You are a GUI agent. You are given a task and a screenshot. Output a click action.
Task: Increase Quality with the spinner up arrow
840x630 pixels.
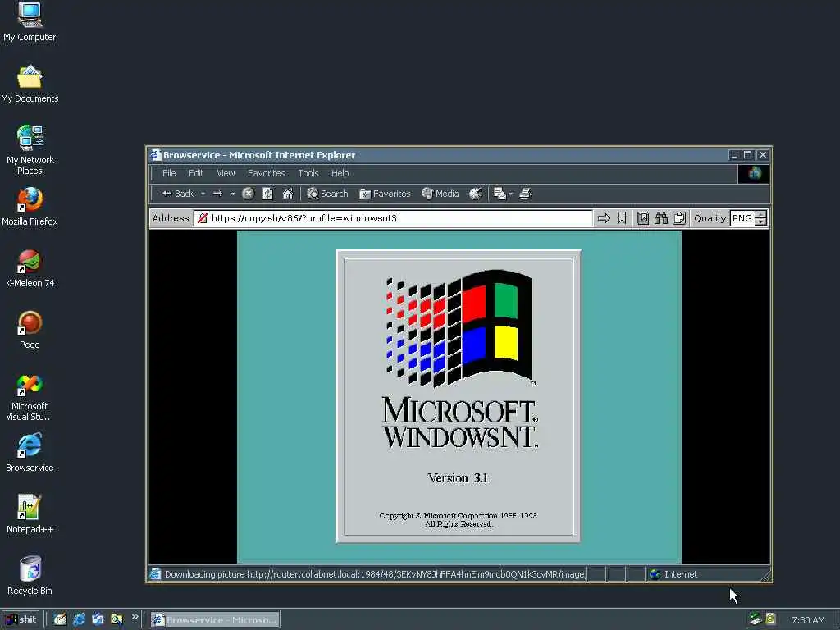pyautogui.click(x=760, y=214)
